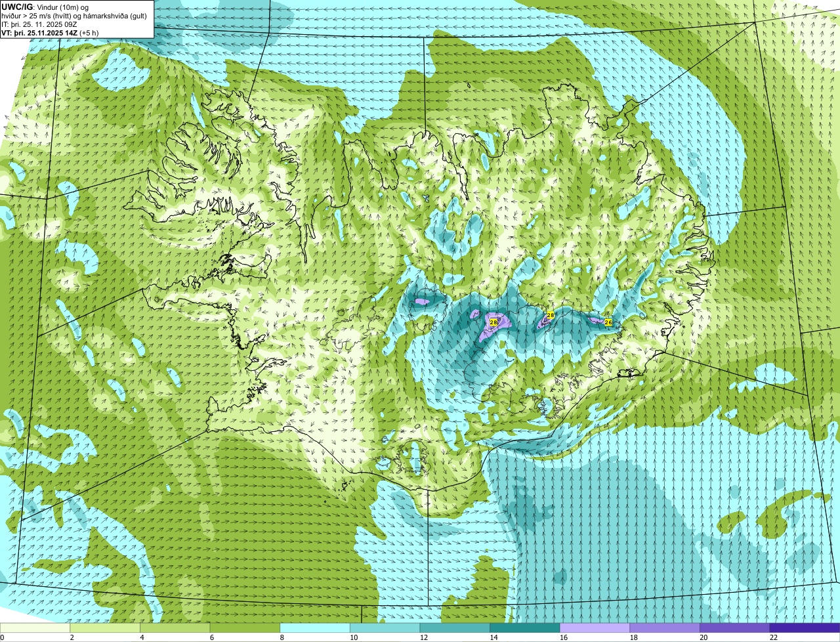The width and height of the screenshot is (840, 642).
Task: Select the dark indigo above-22 m/s swatch
Action: click(805, 628)
